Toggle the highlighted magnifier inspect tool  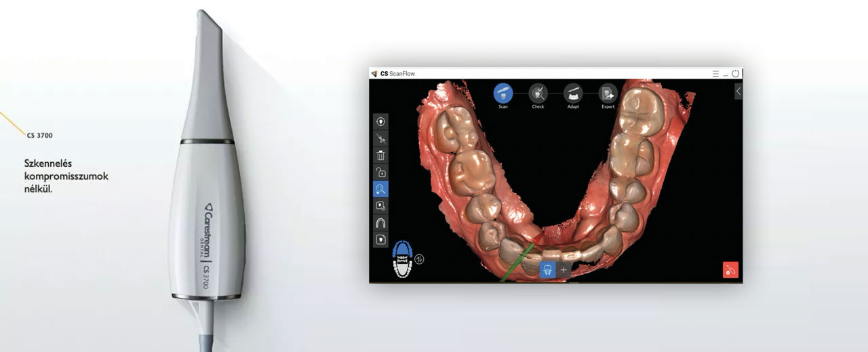[x=381, y=189]
